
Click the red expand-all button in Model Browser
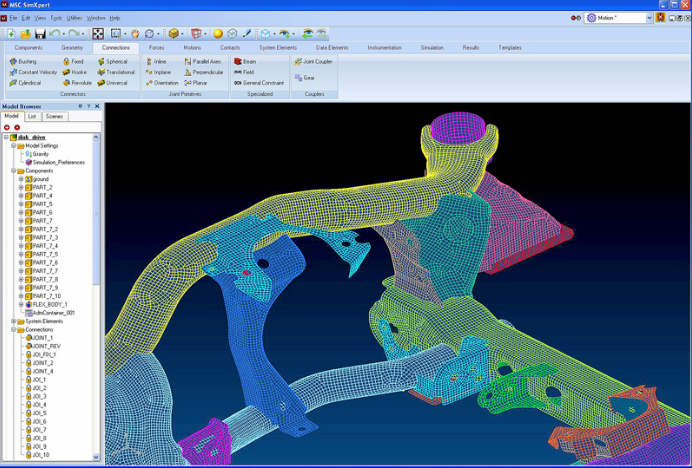pos(7,127)
